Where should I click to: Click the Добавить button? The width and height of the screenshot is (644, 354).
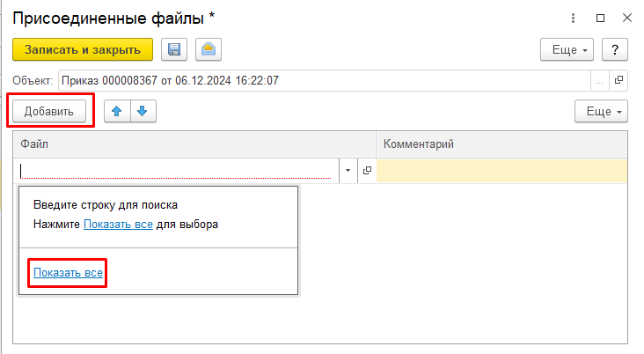point(49,111)
